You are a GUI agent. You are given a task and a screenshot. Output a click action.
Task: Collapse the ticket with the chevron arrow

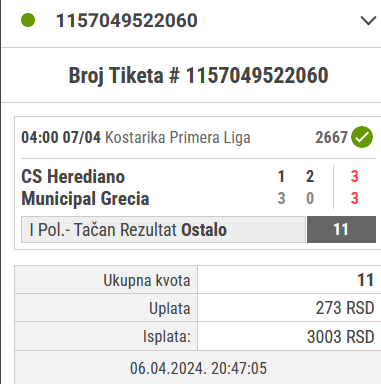(368, 21)
